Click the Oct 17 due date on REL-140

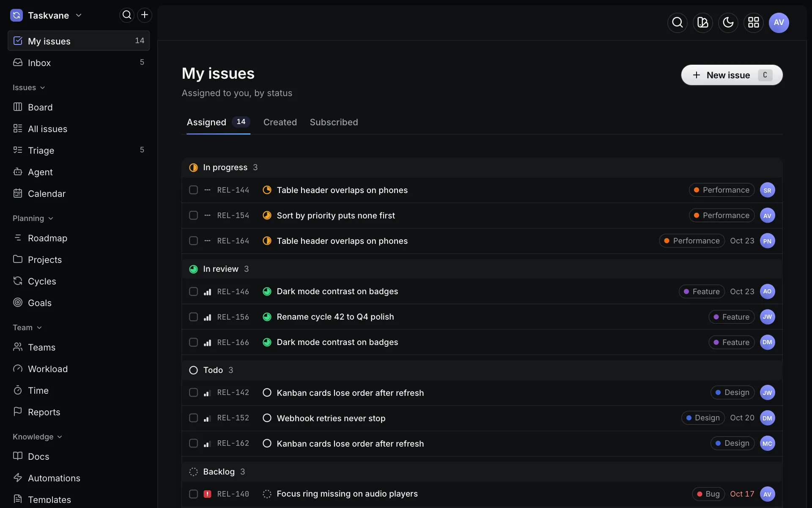[x=742, y=494]
